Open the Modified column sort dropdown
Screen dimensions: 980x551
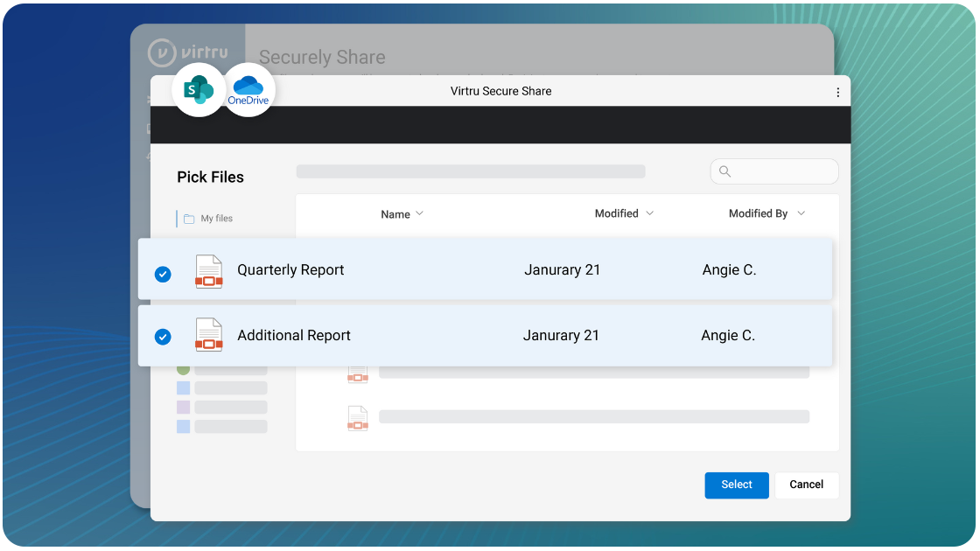point(649,213)
